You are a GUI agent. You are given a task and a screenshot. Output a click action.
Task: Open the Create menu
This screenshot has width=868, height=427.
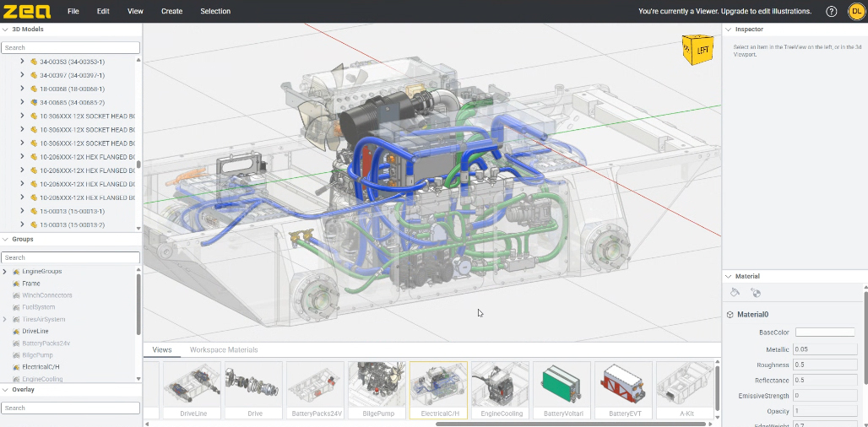(x=171, y=12)
